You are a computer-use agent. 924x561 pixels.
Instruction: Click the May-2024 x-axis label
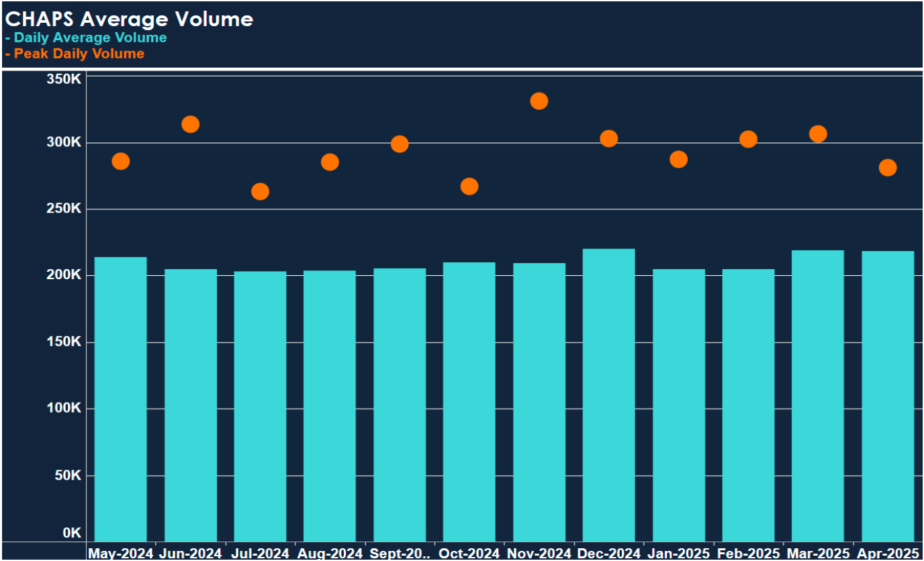[121, 553]
